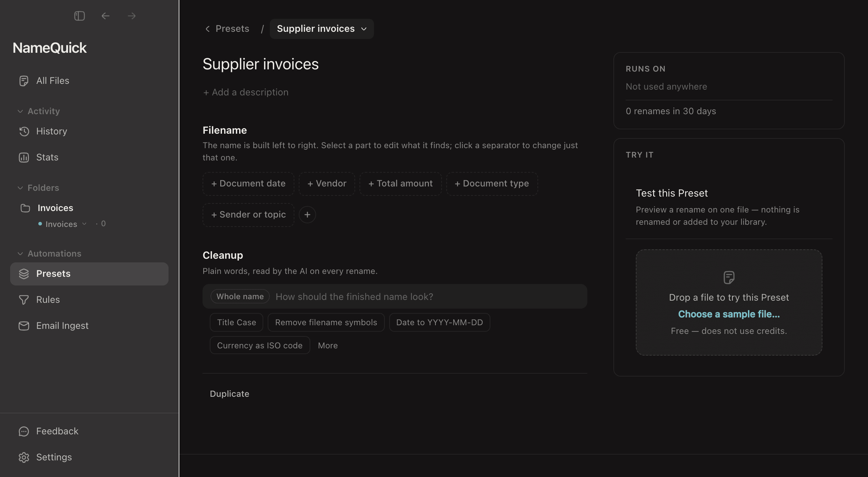Add the Document type part
Viewport: 868px width, 477px height.
click(492, 184)
